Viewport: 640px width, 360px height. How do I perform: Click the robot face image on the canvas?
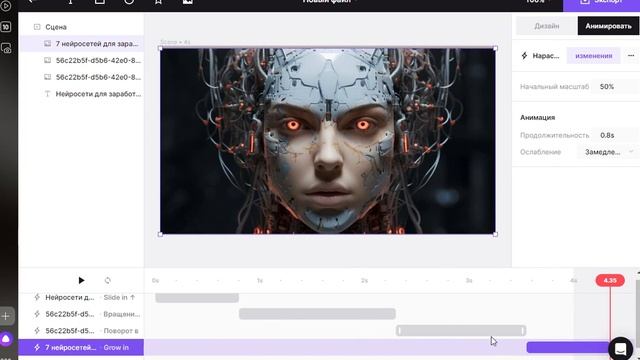coord(328,141)
